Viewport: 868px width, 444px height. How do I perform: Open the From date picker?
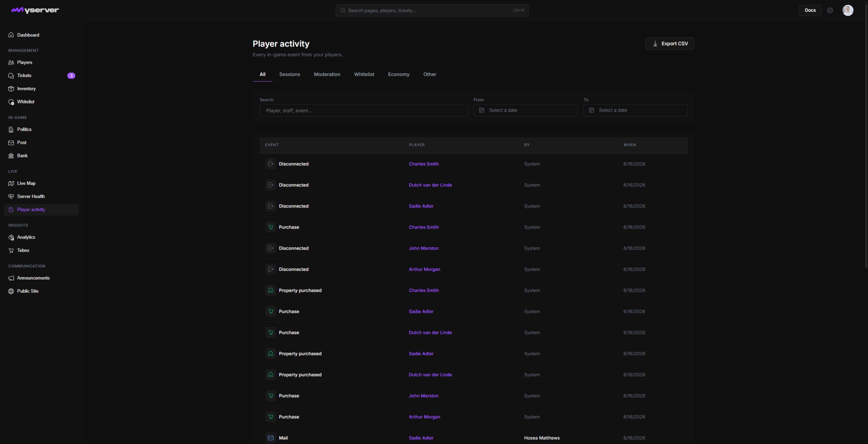click(526, 110)
